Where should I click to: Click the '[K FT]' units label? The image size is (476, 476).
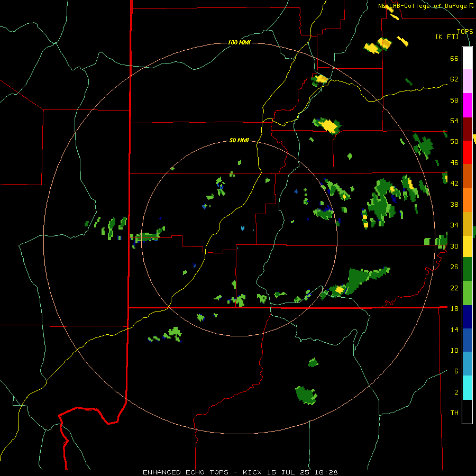click(447, 37)
